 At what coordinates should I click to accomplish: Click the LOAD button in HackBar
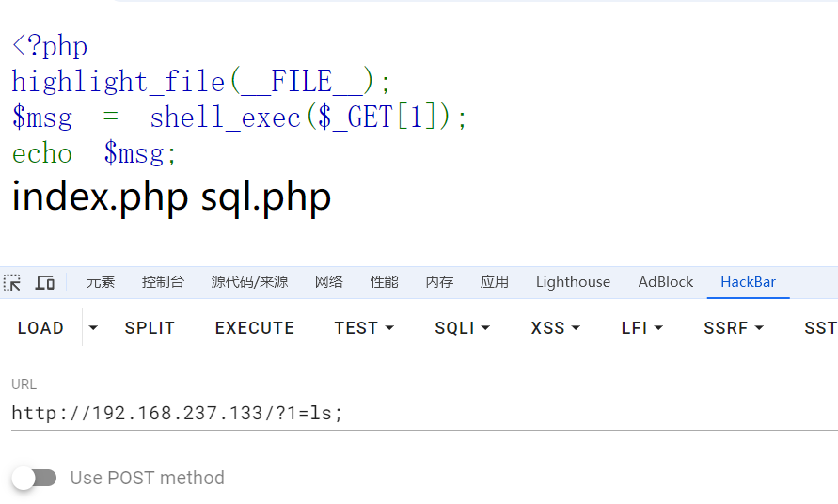point(41,328)
